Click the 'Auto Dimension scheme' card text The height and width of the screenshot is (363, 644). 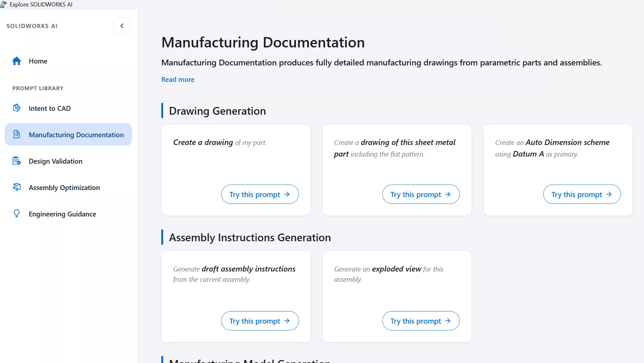(552, 148)
